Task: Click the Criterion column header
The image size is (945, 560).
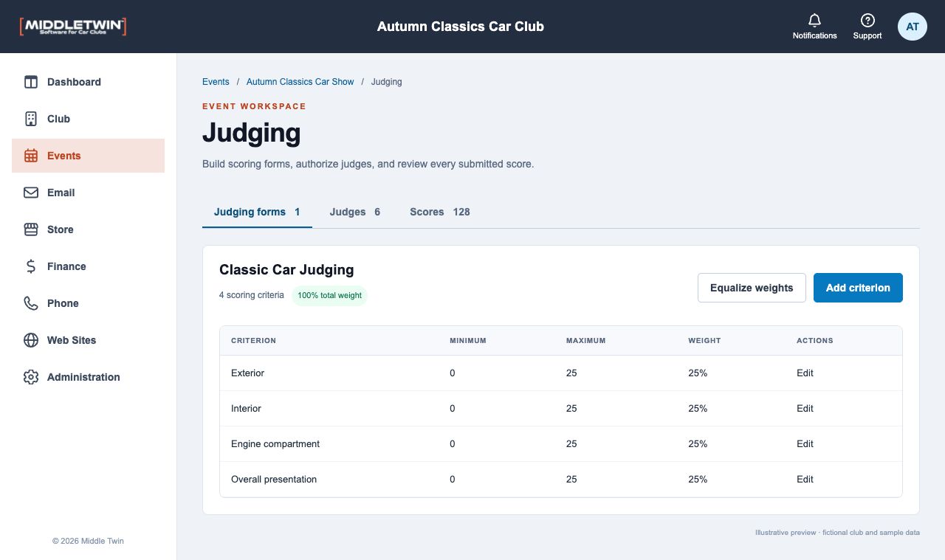Action: 253,341
